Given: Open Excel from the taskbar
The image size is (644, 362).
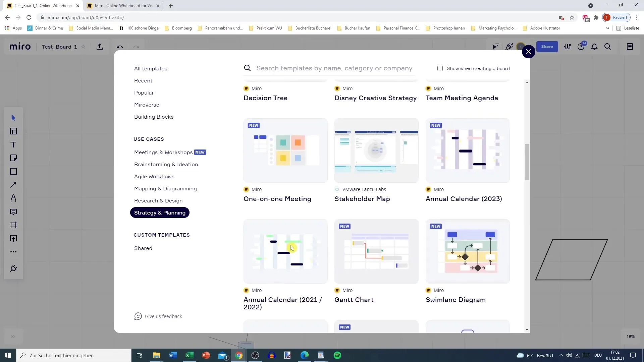Looking at the screenshot, I should [190, 355].
